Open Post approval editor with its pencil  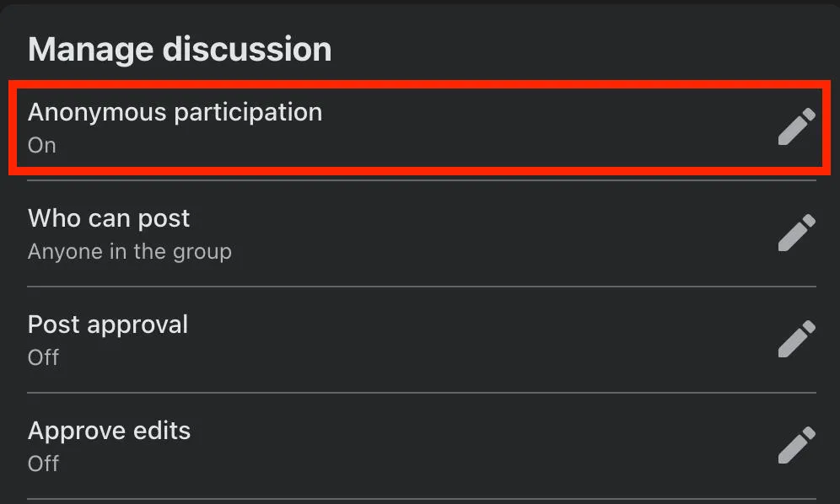coord(797,339)
